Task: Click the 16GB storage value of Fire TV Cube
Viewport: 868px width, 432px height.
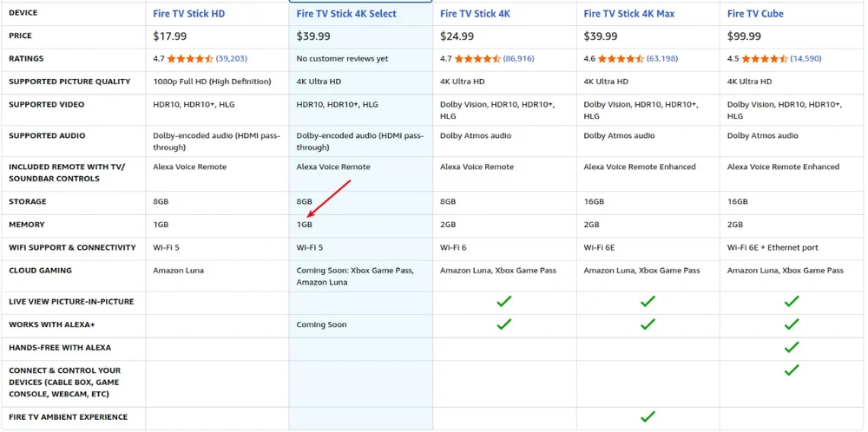Action: click(737, 201)
